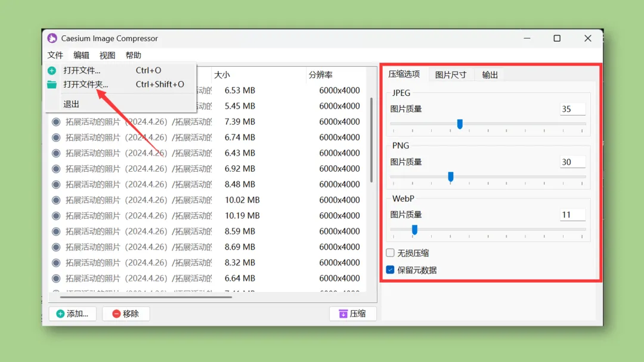This screenshot has height=362, width=644.
Task: Click the file list horizontal scrollbar
Action: 146,296
